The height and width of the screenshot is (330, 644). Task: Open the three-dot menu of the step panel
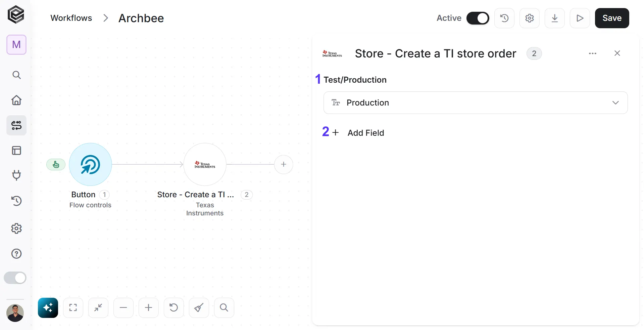(x=593, y=53)
